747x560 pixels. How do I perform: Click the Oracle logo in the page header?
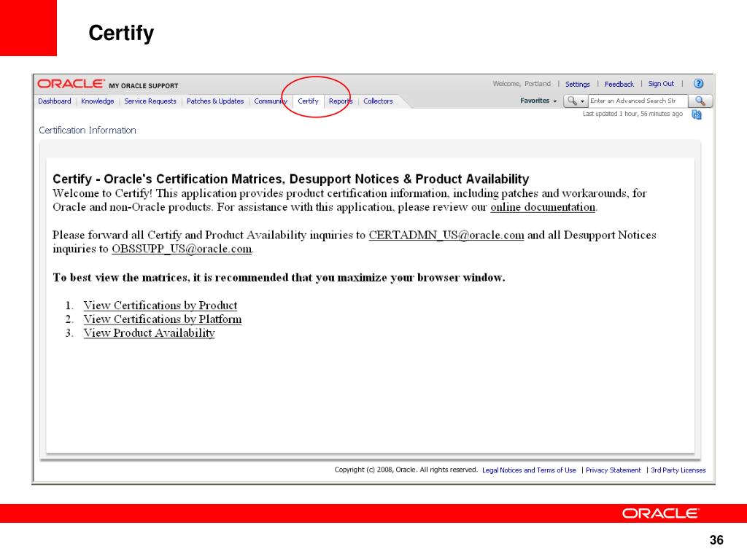71,84
